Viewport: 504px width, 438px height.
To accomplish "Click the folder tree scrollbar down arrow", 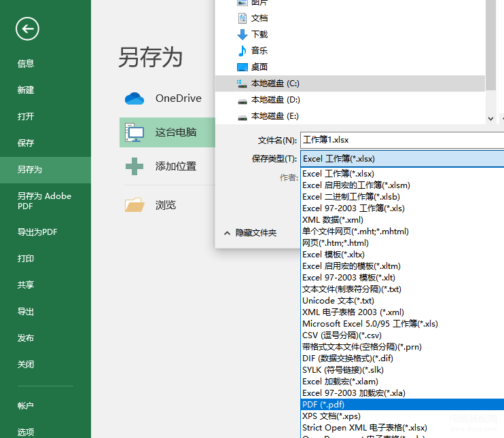I will click(x=490, y=119).
